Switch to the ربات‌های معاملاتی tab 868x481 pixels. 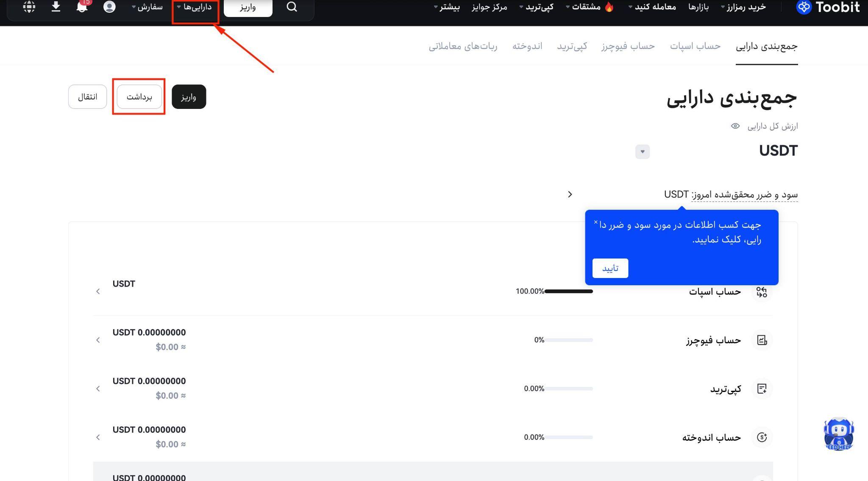(463, 46)
